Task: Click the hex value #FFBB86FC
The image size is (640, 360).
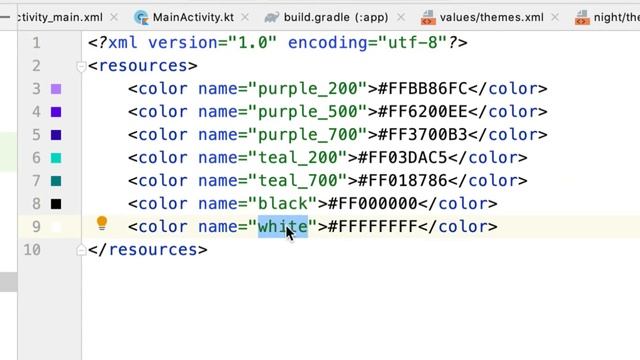Action: [x=422, y=89]
